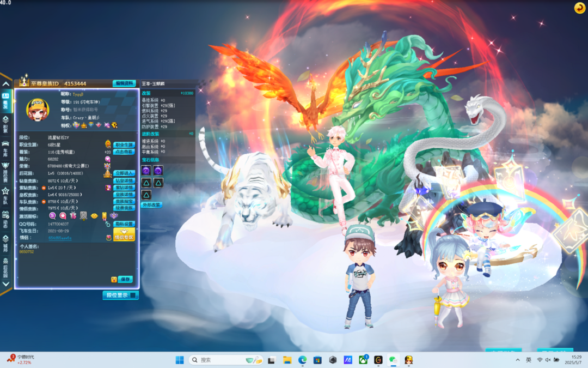Click the boy character in green cap

359,276
